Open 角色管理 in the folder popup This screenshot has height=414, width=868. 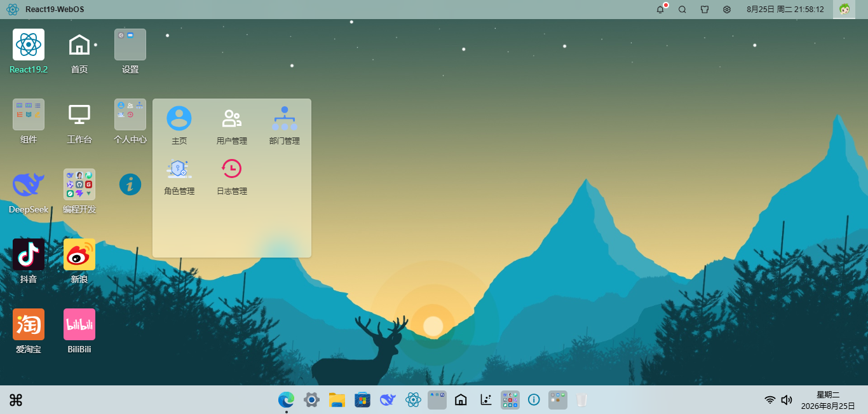[179, 169]
